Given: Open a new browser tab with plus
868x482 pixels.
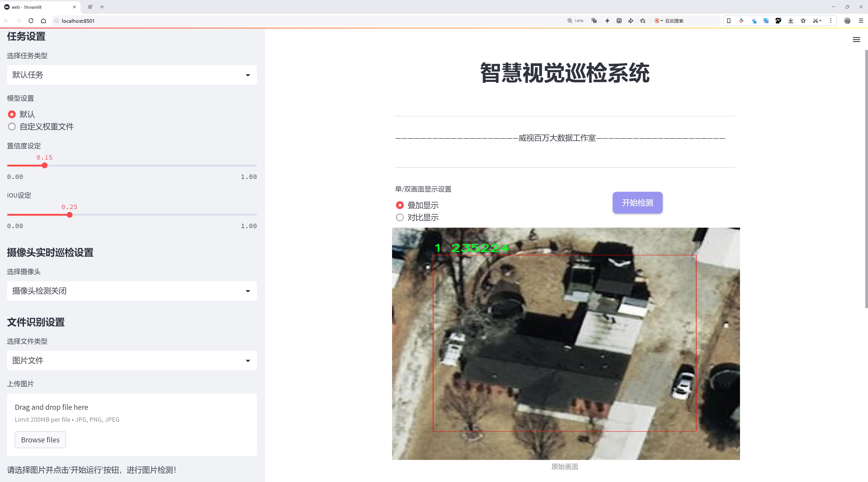Looking at the screenshot, I should 102,7.
